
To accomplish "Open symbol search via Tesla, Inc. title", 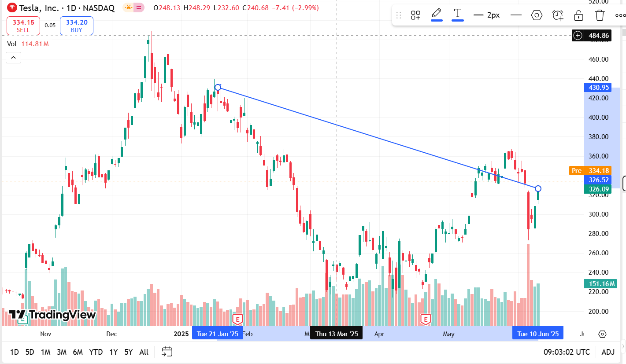I will tap(39, 8).
